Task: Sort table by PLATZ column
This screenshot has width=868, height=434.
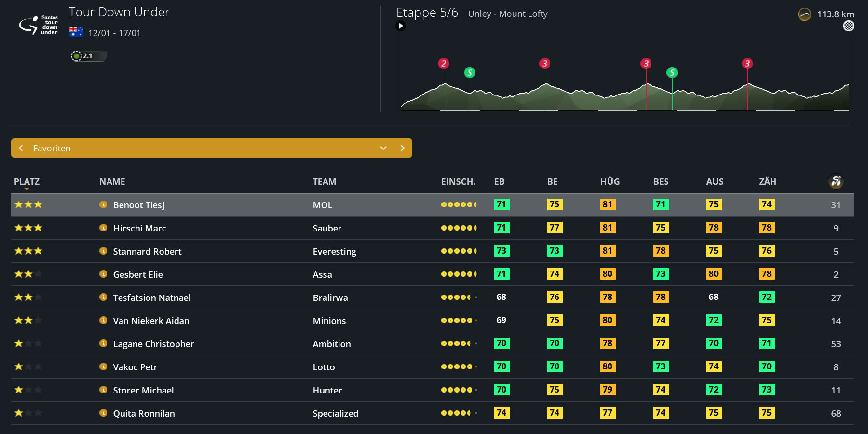Action: [27, 182]
